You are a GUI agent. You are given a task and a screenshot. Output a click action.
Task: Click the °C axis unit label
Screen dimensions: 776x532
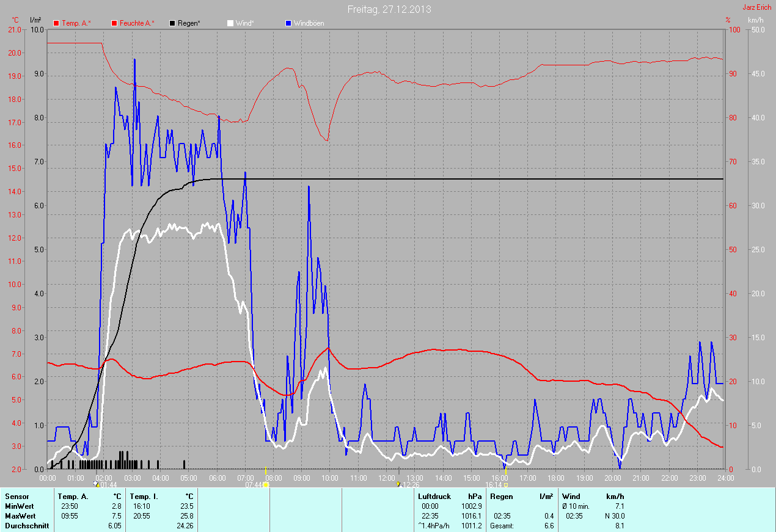15,20
